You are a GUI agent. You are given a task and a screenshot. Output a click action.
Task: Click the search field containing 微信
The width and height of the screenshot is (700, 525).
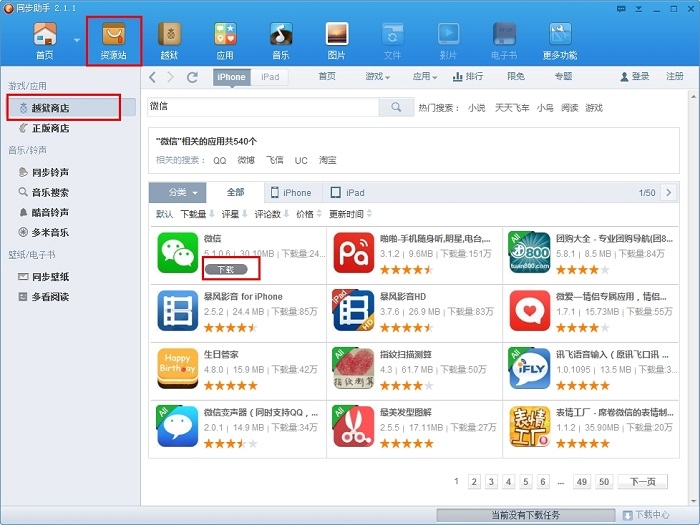tap(263, 107)
